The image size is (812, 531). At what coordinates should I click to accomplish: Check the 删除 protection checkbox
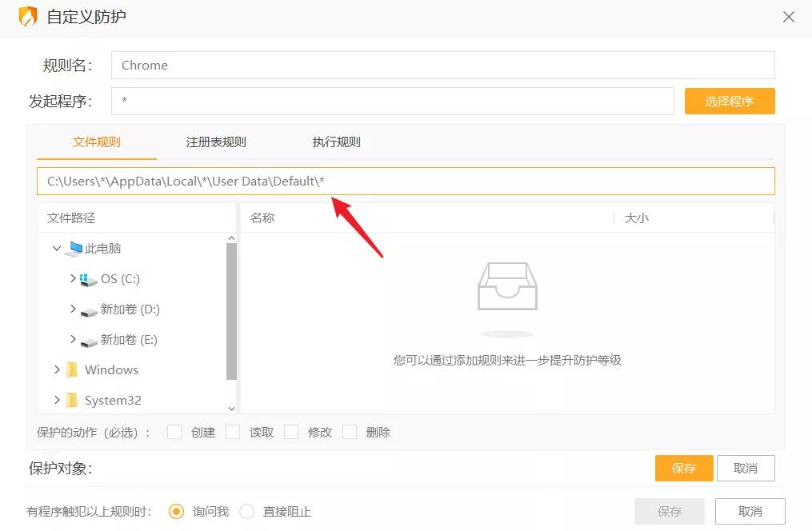pyautogui.click(x=350, y=432)
